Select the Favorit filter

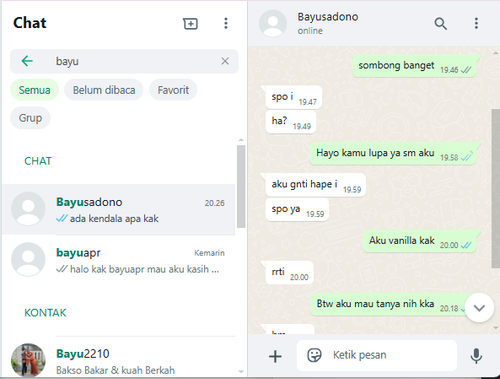coord(173,90)
